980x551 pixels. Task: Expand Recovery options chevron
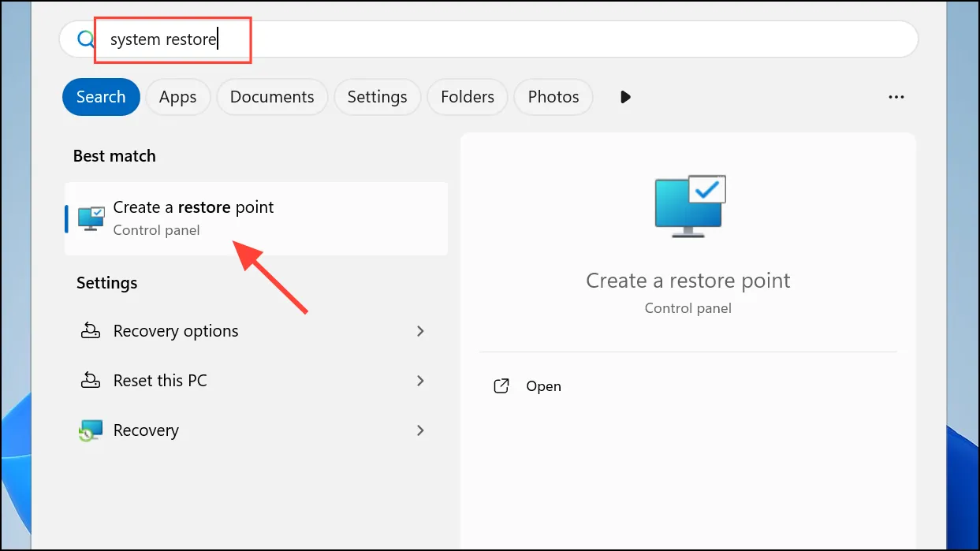point(420,331)
